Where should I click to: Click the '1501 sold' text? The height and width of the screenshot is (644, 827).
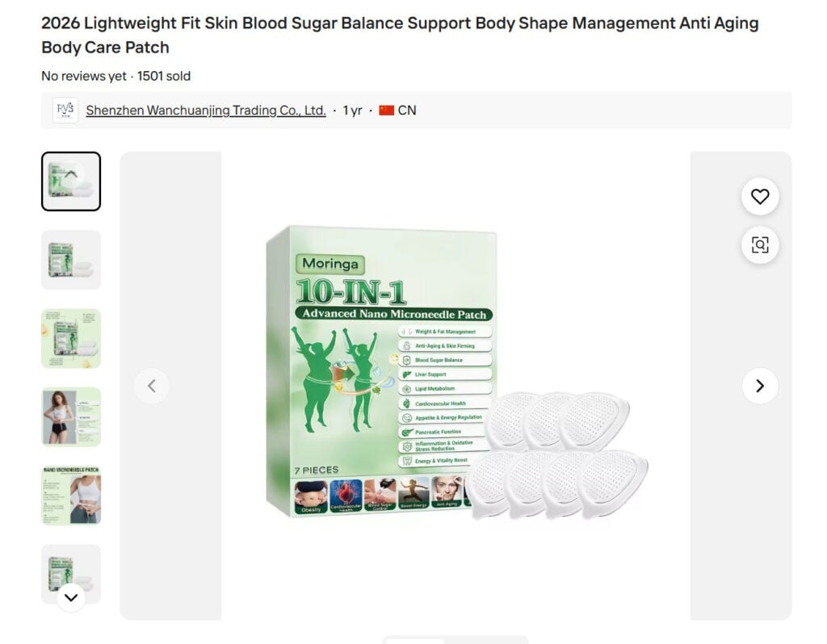tap(164, 76)
